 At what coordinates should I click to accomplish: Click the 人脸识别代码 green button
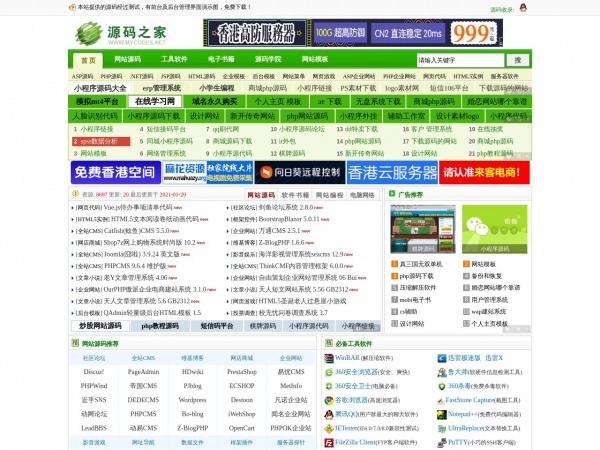[x=95, y=116]
